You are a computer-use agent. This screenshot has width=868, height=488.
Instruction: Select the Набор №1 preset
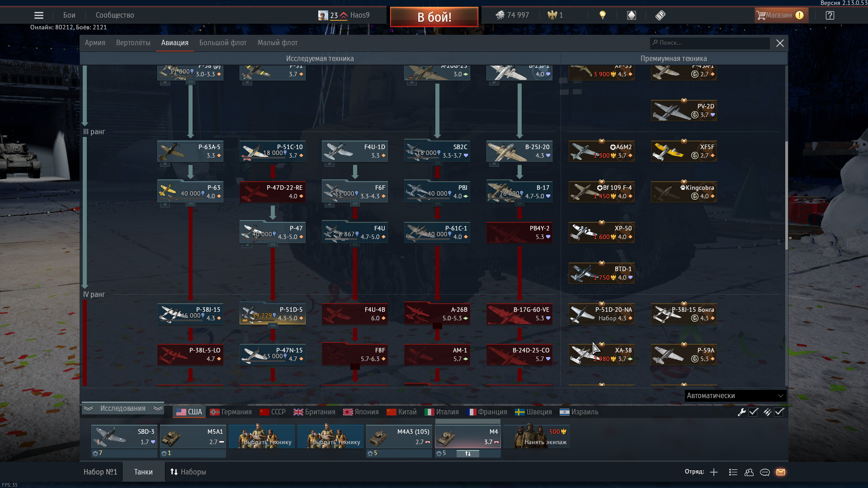(100, 472)
